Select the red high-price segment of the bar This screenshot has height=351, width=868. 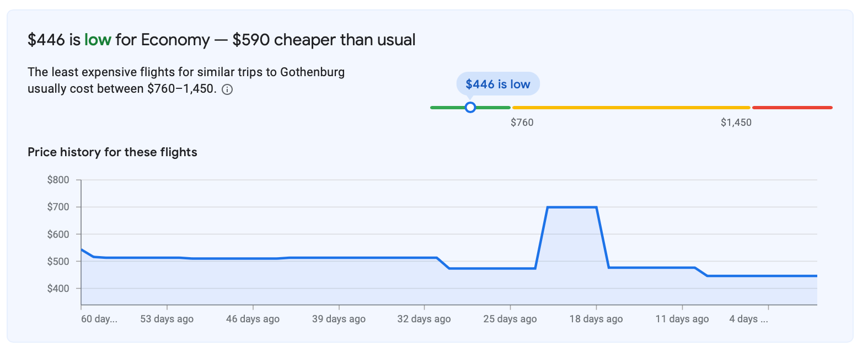[x=792, y=108]
